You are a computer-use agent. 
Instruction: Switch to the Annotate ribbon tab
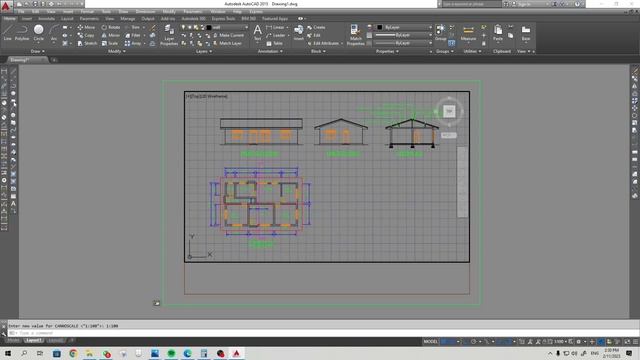47,19
